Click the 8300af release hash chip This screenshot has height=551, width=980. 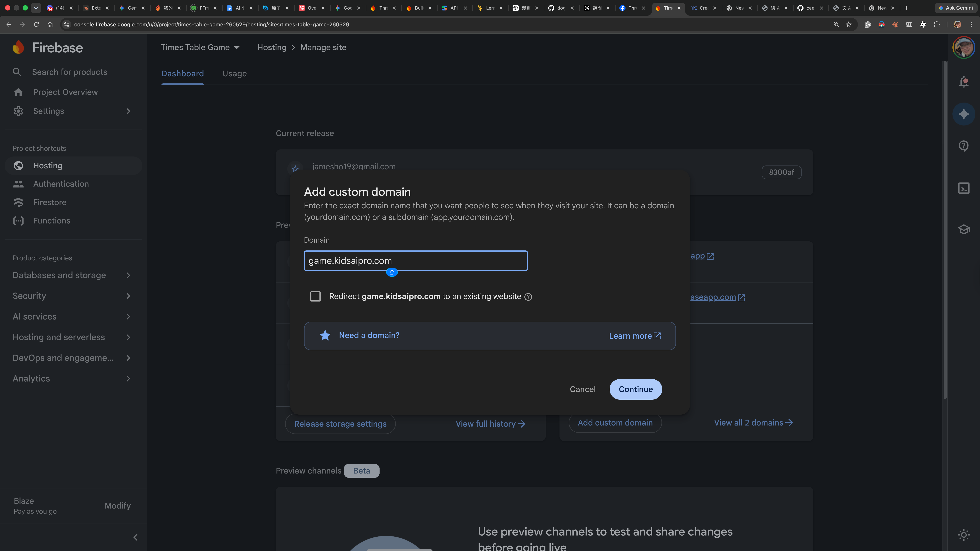781,172
